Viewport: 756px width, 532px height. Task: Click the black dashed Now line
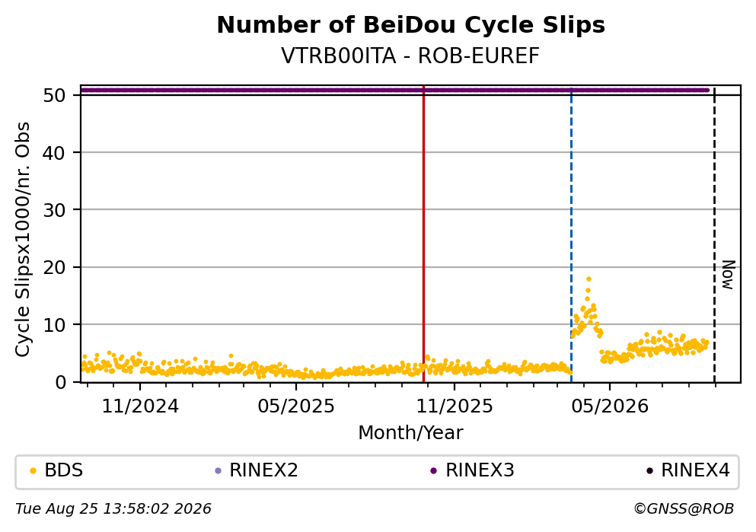[714, 234]
